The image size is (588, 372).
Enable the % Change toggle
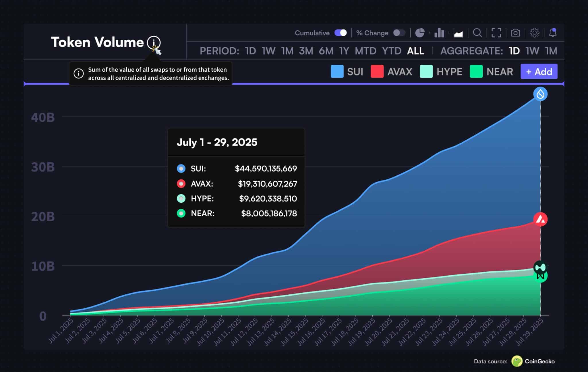click(399, 33)
